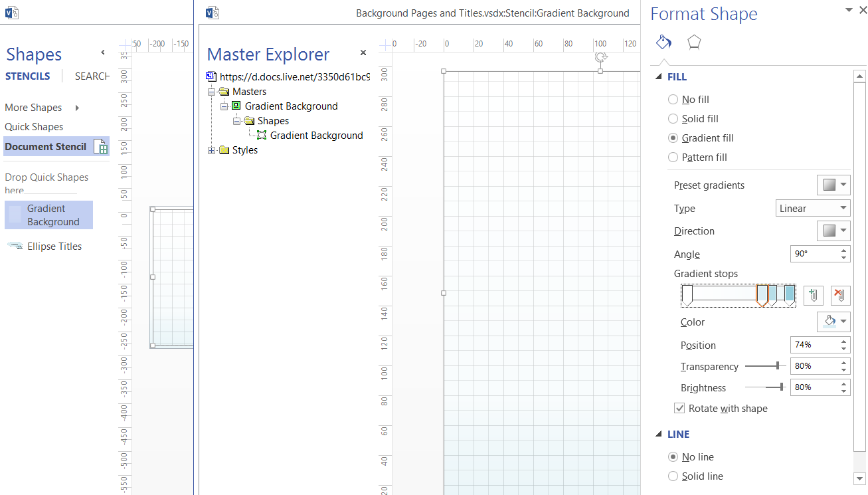
Task: Remove the selected gradient stop
Action: point(840,296)
